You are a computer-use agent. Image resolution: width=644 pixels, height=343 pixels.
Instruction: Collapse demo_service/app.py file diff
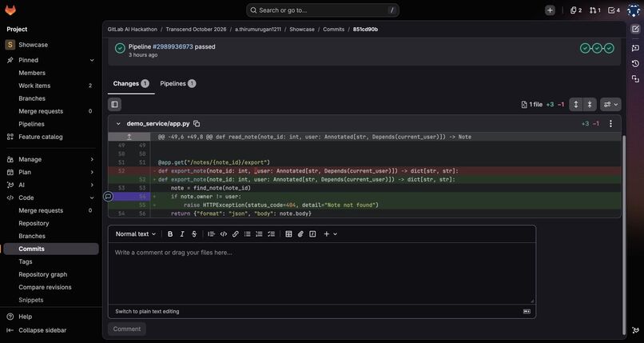click(118, 124)
